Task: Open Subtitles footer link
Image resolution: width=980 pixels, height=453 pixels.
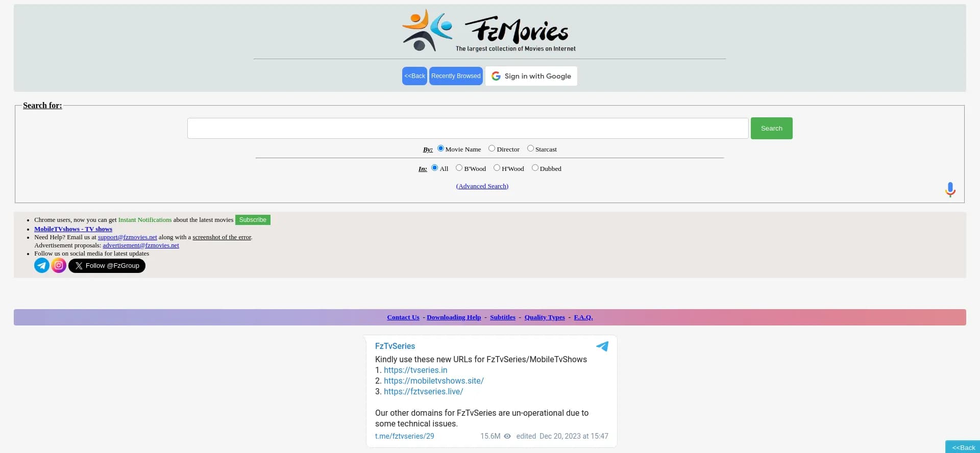Action: pyautogui.click(x=503, y=317)
